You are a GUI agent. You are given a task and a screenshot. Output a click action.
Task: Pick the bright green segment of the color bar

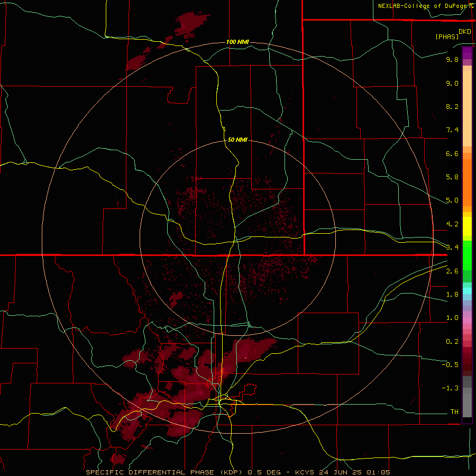tap(467, 255)
